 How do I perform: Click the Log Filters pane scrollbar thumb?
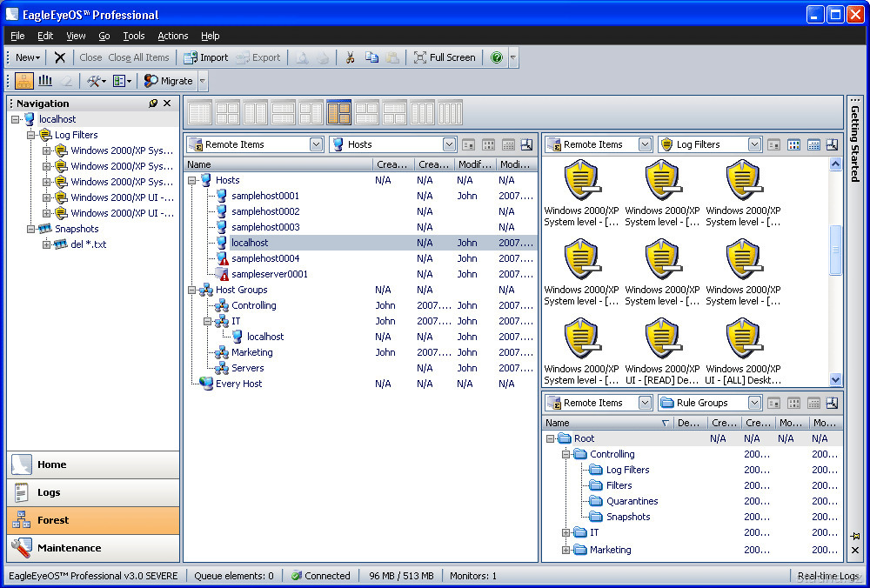point(836,250)
